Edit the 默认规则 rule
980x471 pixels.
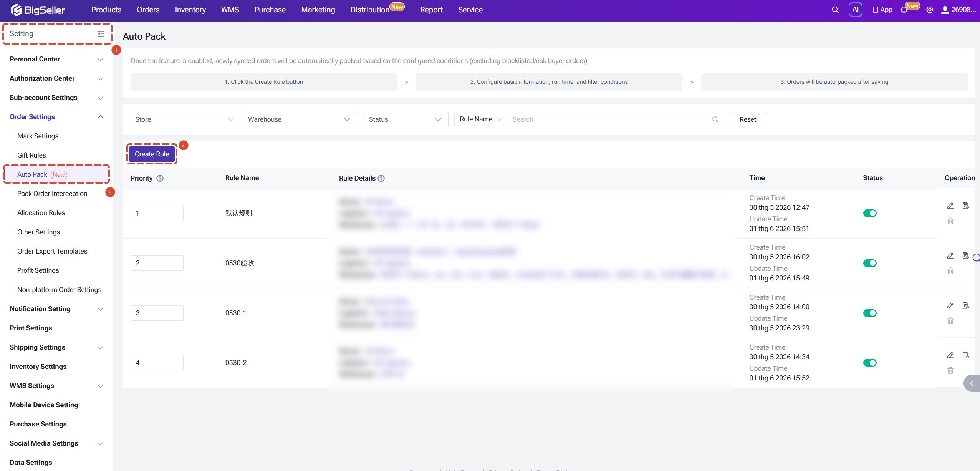pyautogui.click(x=950, y=206)
